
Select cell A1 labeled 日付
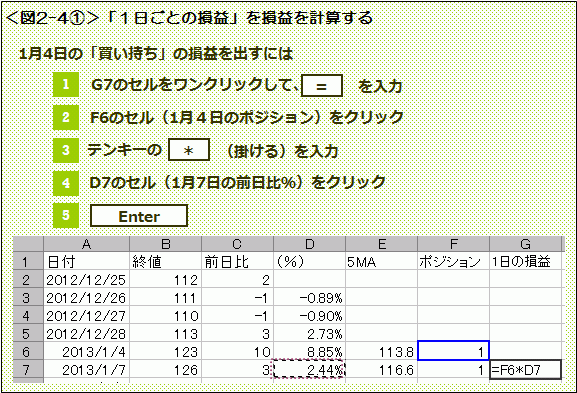[86, 262]
